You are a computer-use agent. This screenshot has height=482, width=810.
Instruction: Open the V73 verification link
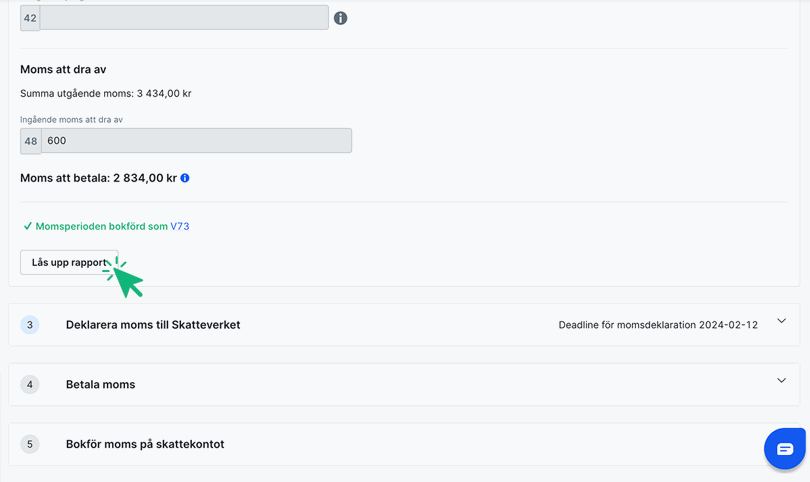tap(180, 226)
